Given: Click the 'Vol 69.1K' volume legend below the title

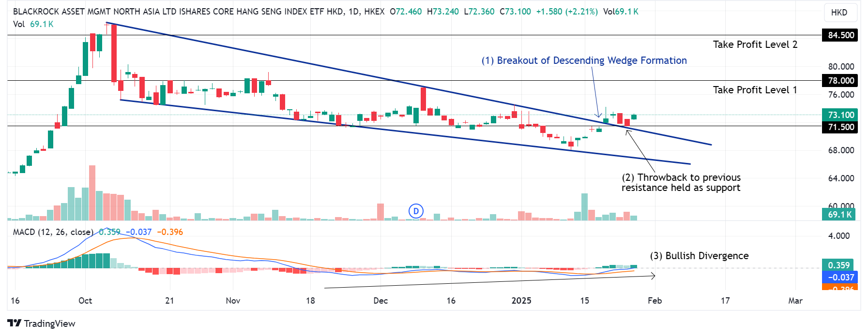Looking at the screenshot, I should [33, 24].
